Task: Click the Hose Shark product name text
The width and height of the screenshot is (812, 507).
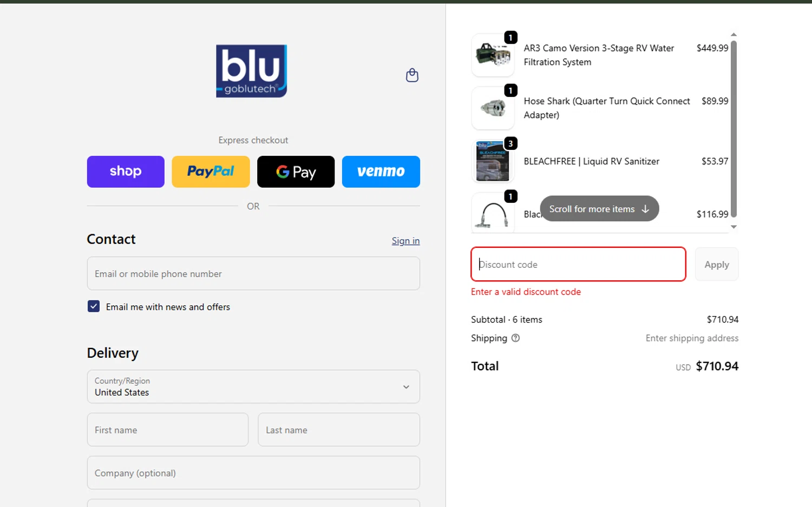Action: point(607,108)
